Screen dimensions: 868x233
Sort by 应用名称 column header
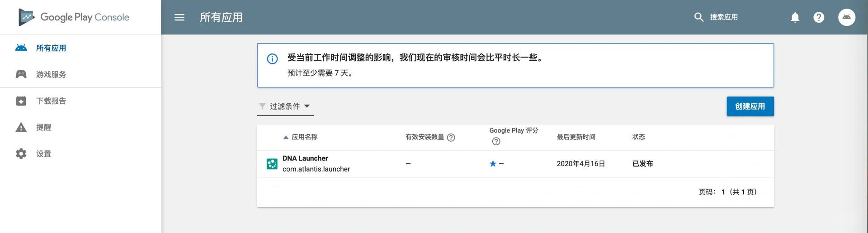point(304,137)
